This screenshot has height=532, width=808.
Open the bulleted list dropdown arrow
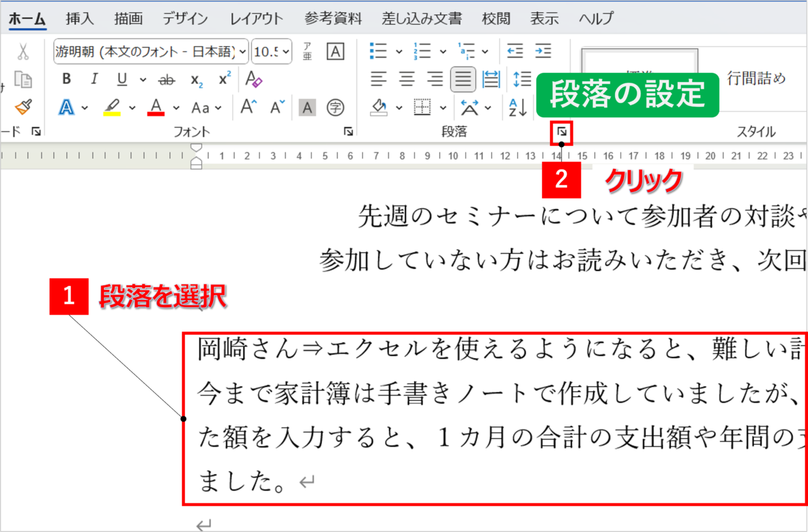399,51
